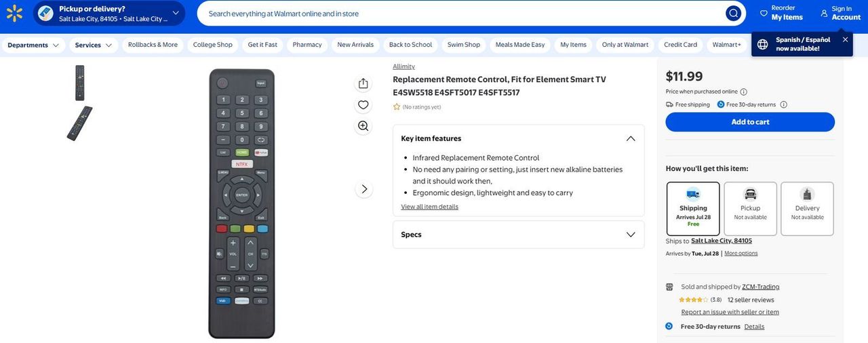
Task: Show next product image with arrow
Action: (364, 189)
